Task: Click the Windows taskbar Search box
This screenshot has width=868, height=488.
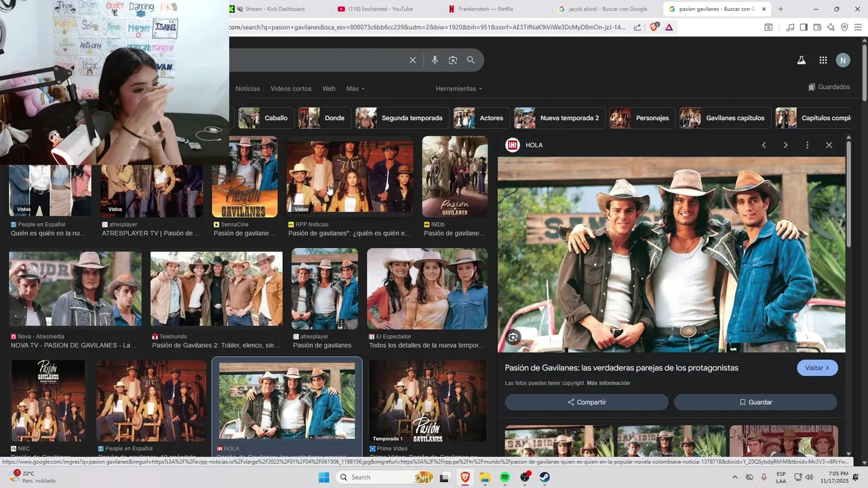Action: [x=385, y=478]
